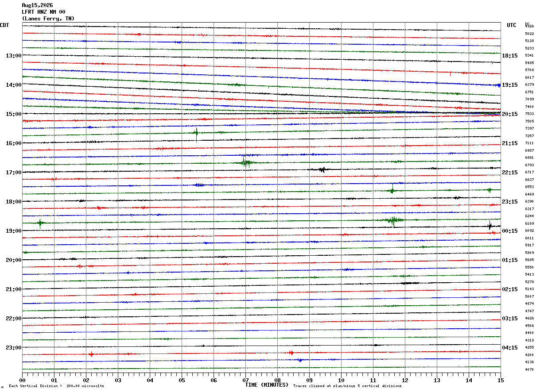The width and height of the screenshot is (536, 392).
Task: Select minute tick label 15 on axis
Action: [x=501, y=380]
